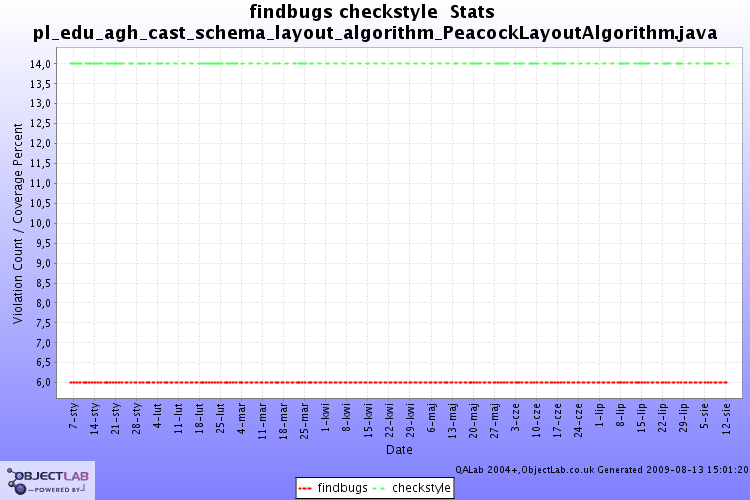Click the findbugs legend entry
750x500 pixels.
[333, 488]
